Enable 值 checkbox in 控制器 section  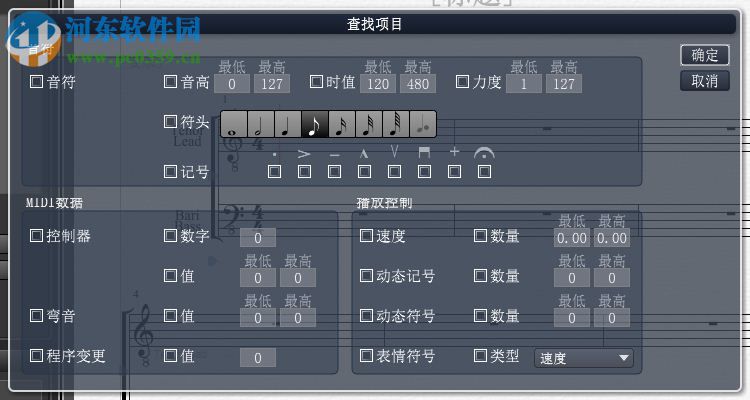[170, 276]
